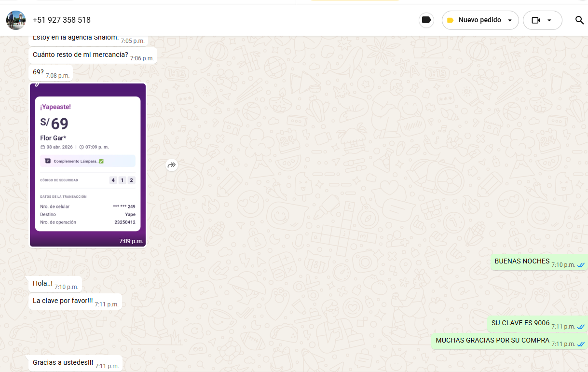Click the "Gracias a ustedes!!!" message bubble
The width and height of the screenshot is (588, 372).
(x=63, y=363)
